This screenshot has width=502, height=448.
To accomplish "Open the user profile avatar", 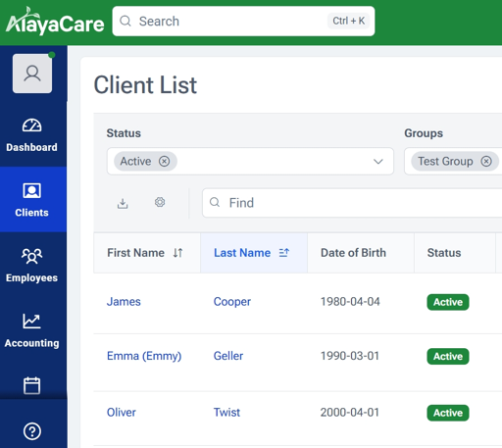I will coord(32,74).
